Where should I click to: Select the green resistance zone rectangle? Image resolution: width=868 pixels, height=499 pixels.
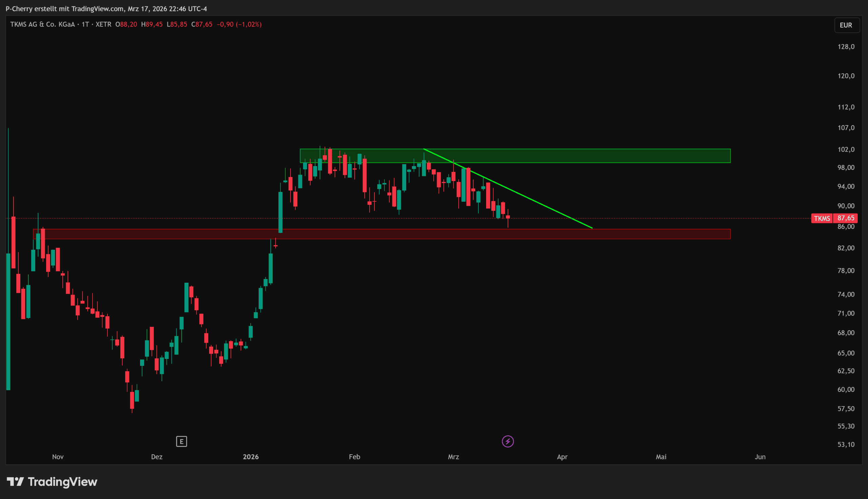click(617, 156)
